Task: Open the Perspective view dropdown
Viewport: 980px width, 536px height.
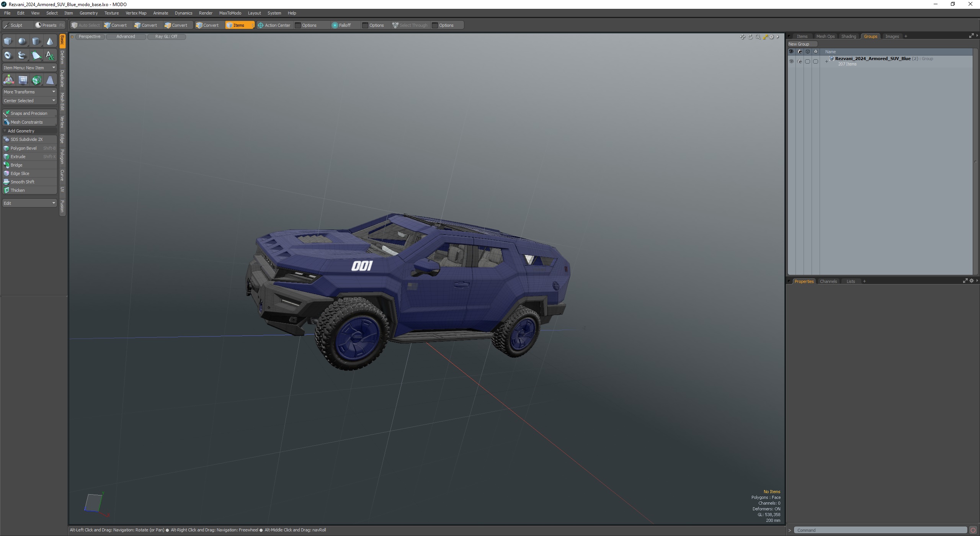Action: (x=90, y=37)
